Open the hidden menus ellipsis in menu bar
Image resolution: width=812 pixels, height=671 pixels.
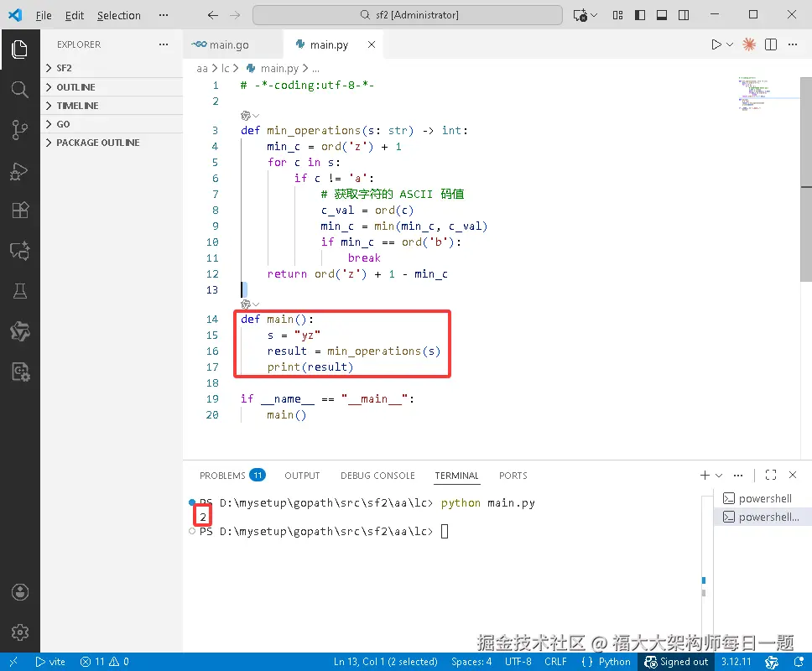164,15
